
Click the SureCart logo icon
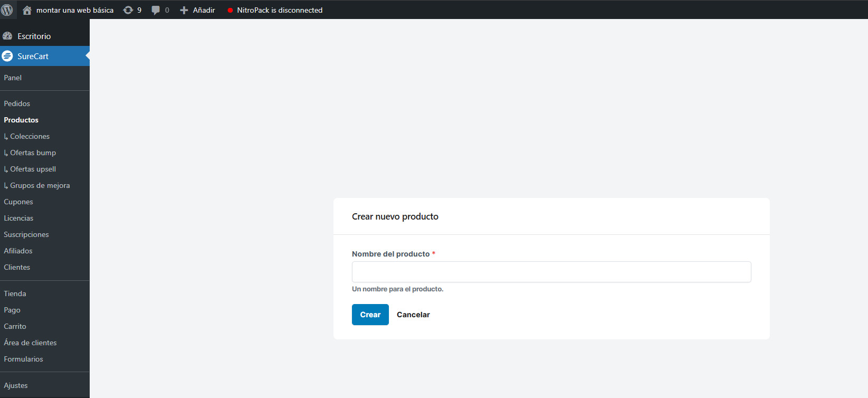[7, 56]
